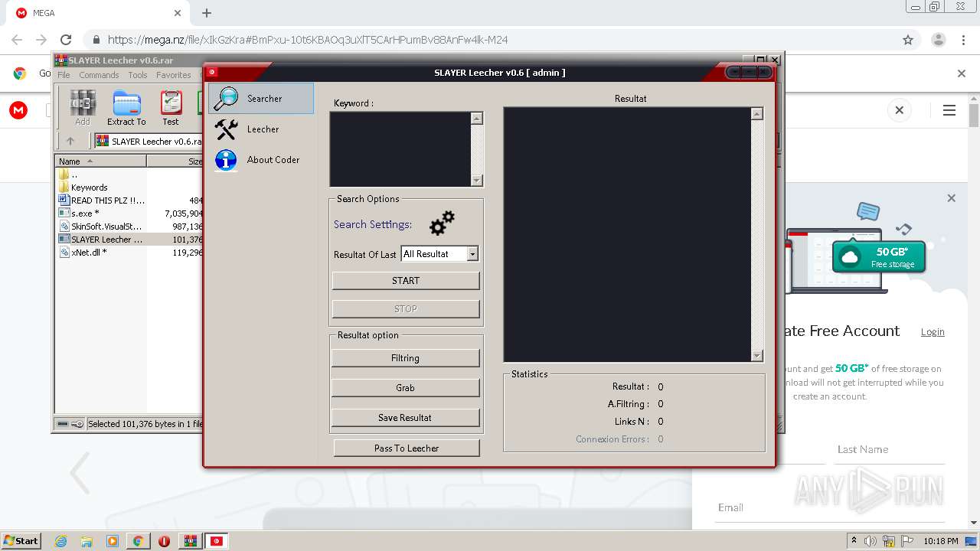The height and width of the screenshot is (551, 980).
Task: Click the Start button
Action: [x=21, y=540]
